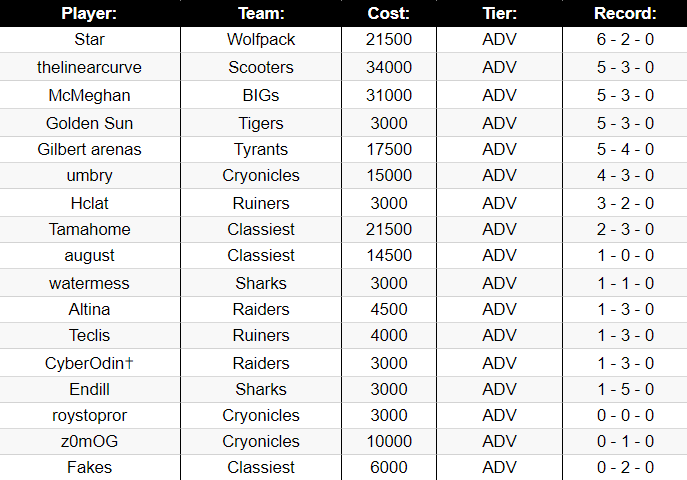Click the Tamahome player cell
The image size is (687, 480).
pos(90,229)
